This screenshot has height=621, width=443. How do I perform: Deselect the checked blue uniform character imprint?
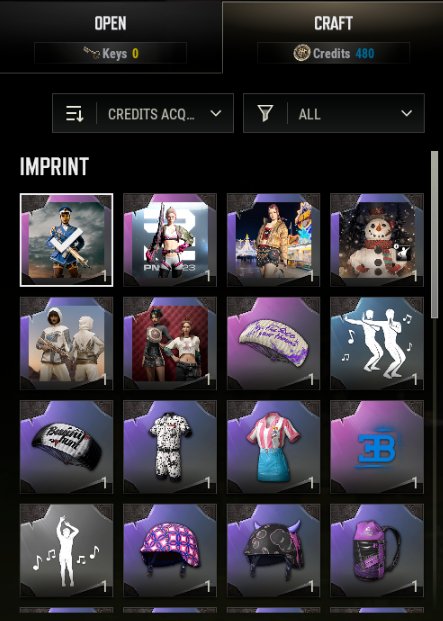click(x=67, y=240)
